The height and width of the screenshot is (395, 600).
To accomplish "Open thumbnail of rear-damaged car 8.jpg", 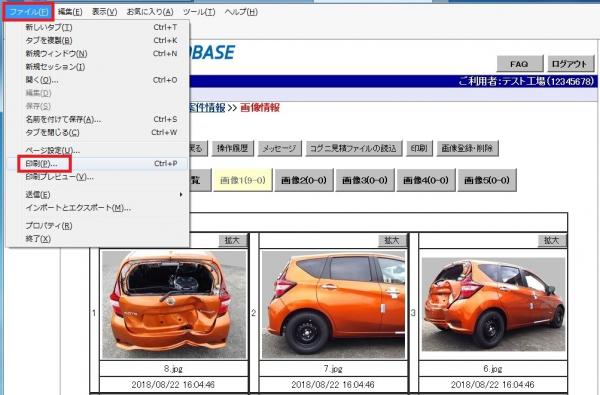I will [x=173, y=305].
